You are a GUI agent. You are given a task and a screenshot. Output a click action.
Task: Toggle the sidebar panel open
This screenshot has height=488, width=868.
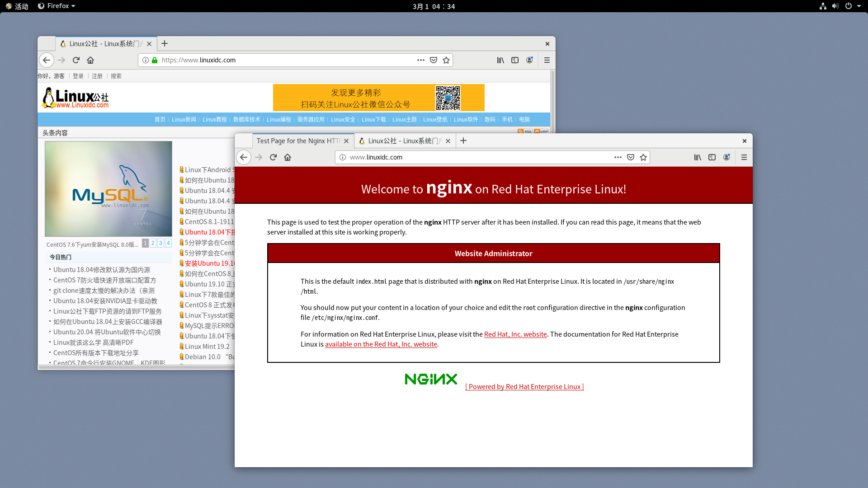[x=712, y=157]
